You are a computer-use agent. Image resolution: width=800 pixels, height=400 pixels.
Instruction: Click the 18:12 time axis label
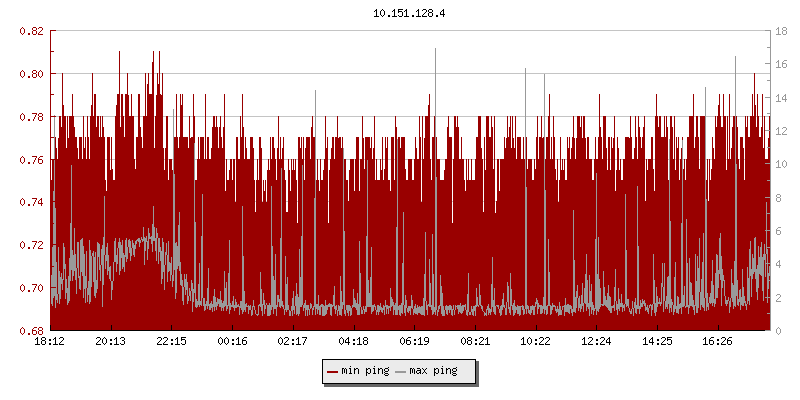pos(50,341)
